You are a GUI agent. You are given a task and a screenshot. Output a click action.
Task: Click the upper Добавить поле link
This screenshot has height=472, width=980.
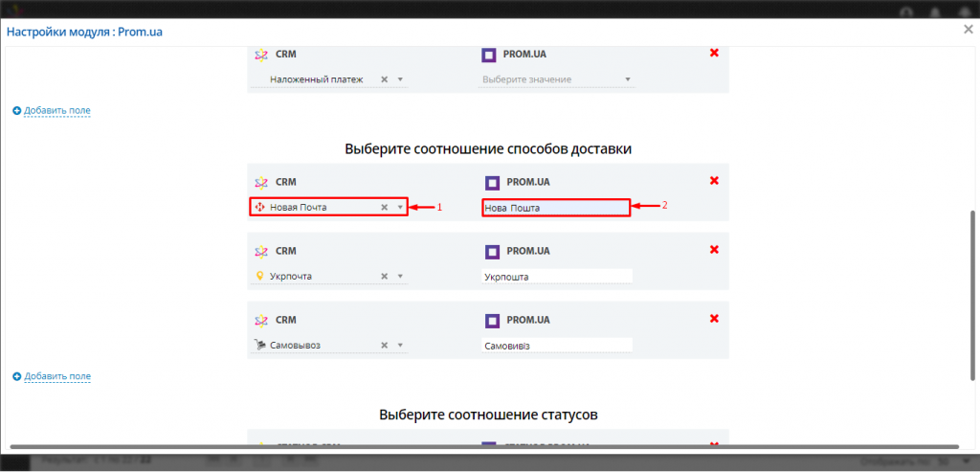click(x=57, y=111)
